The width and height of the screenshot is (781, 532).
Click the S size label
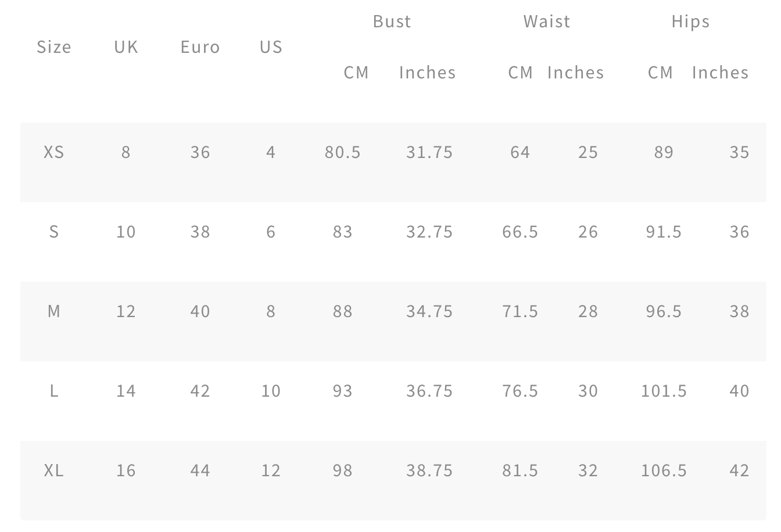54,232
